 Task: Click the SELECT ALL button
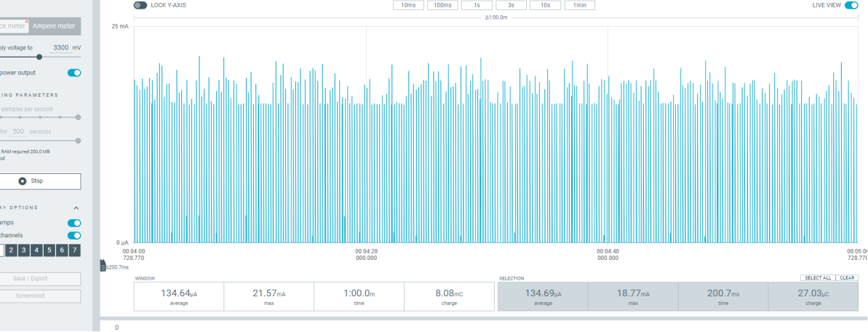click(x=818, y=277)
